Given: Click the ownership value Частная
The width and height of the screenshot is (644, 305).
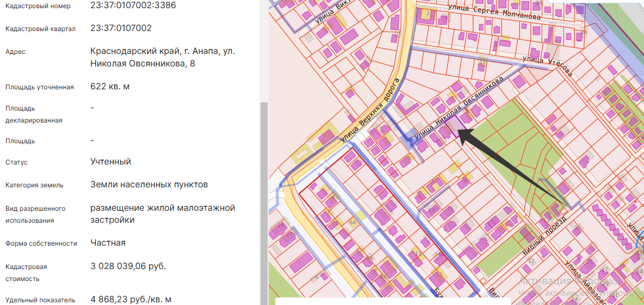Looking at the screenshot, I should (x=108, y=243).
